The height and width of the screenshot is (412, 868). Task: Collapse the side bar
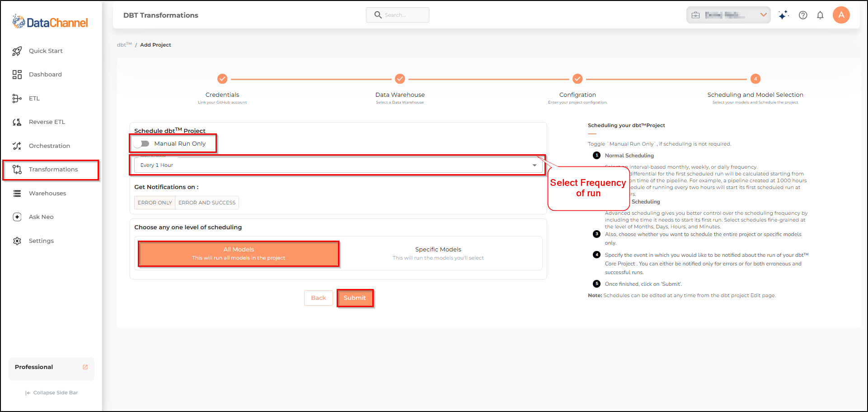(x=52, y=393)
